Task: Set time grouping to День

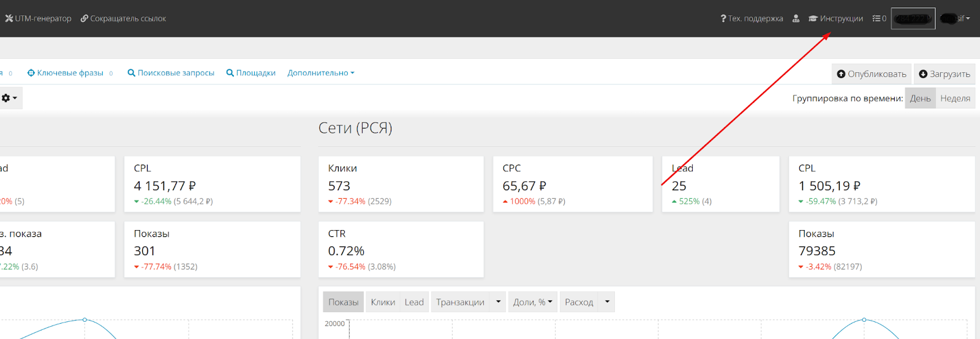Action: [920, 99]
